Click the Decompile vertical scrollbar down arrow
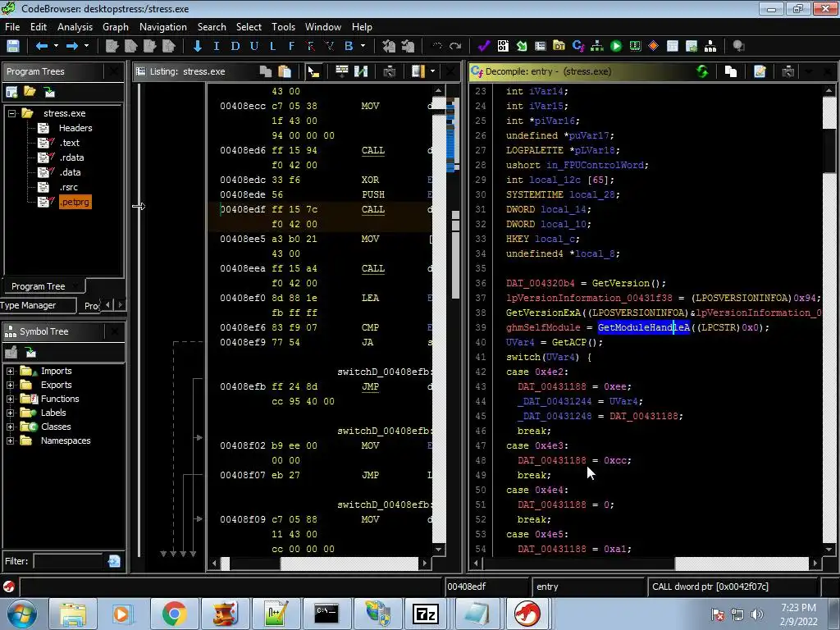 click(829, 549)
